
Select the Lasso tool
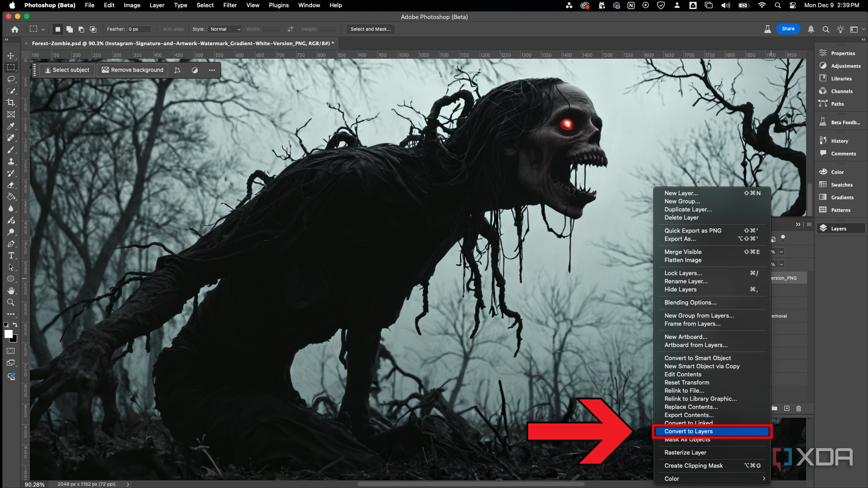tap(11, 79)
